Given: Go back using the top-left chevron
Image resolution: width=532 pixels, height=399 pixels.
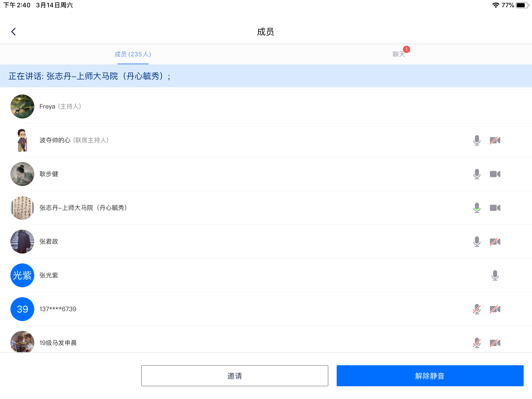Looking at the screenshot, I should 14,32.
